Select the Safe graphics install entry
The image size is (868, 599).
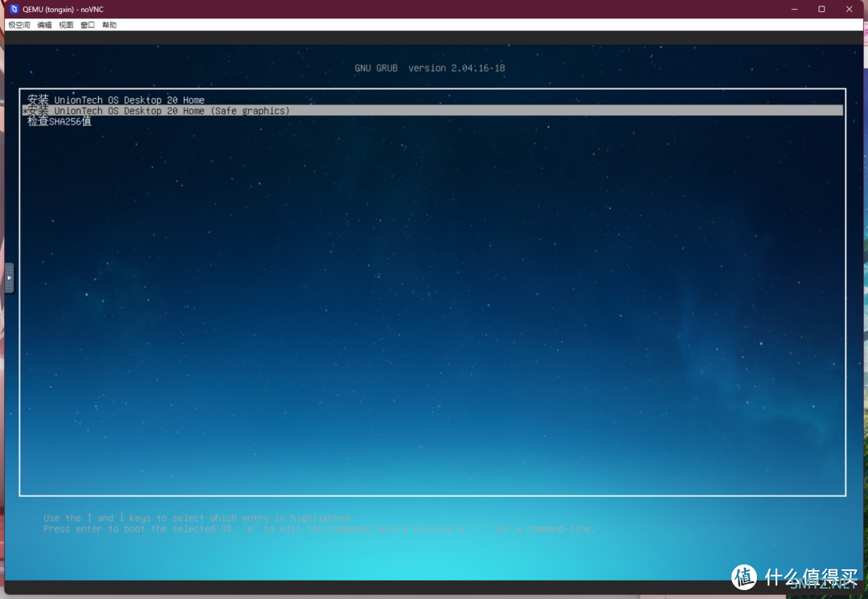coord(433,111)
